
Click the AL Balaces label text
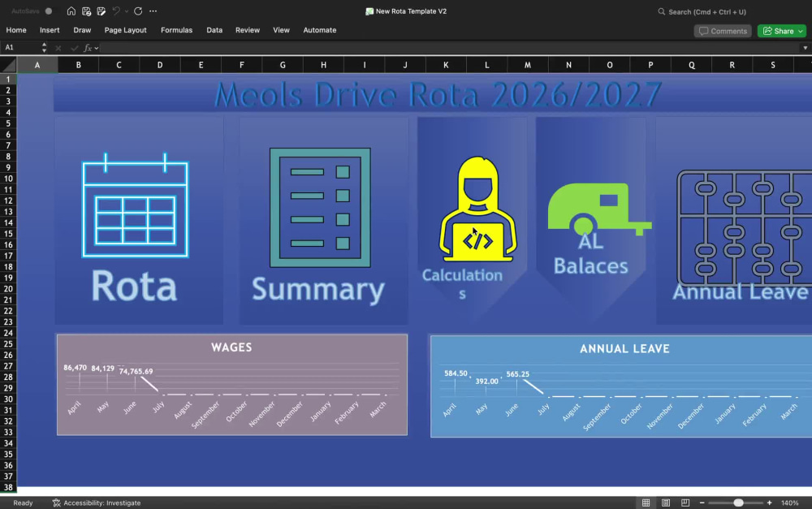[x=590, y=254]
